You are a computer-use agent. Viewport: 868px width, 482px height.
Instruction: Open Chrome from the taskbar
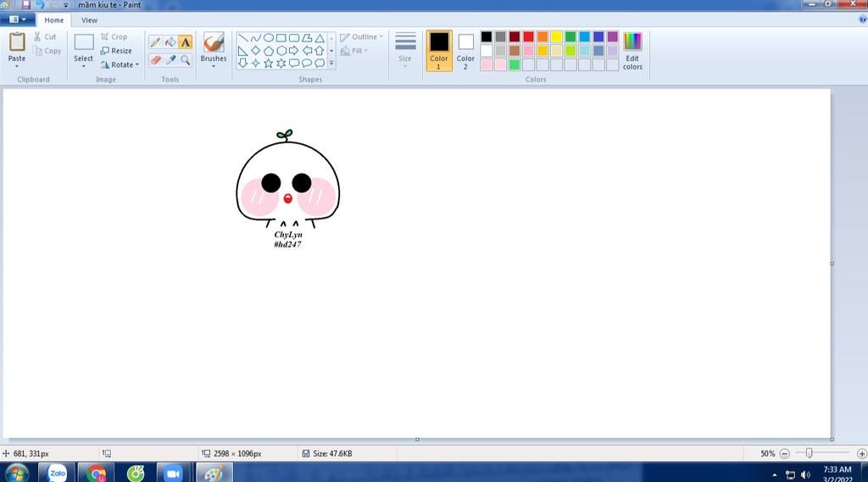point(97,474)
